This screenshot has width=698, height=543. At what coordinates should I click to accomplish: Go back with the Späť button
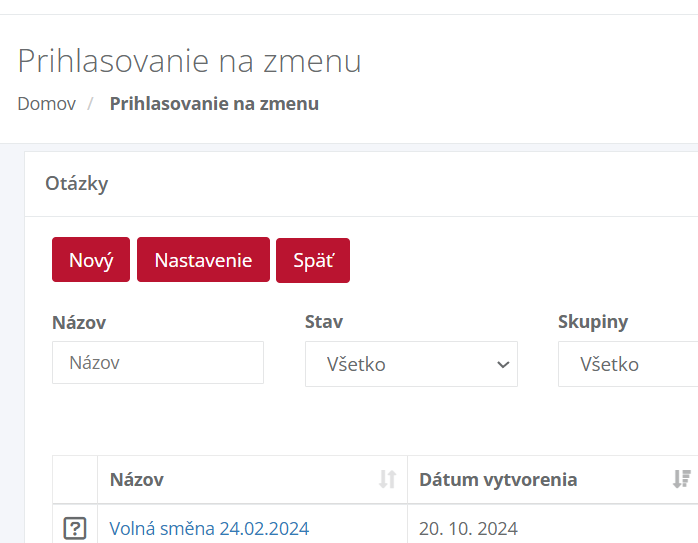[x=313, y=260]
